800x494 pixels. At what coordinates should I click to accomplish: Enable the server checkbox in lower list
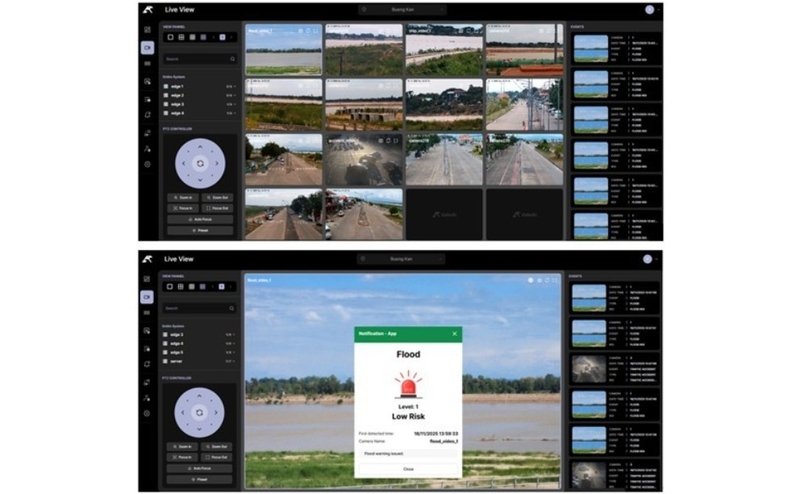(167, 361)
